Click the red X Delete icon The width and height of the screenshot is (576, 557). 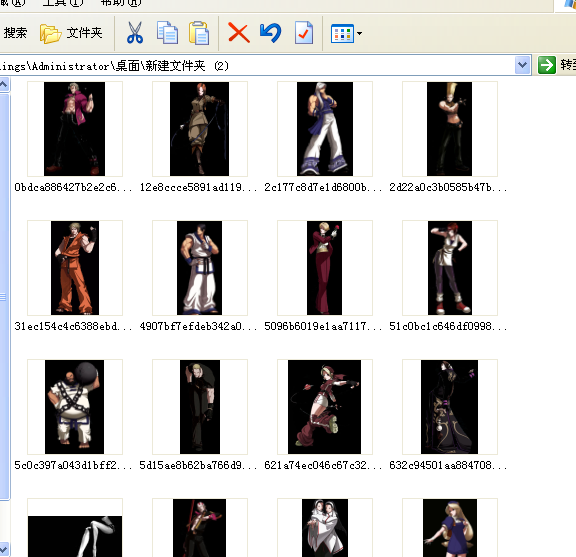click(x=239, y=33)
